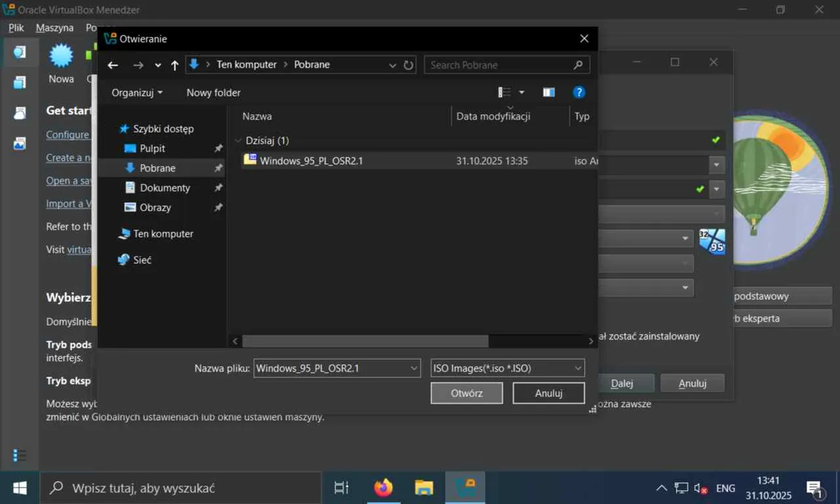Click the top globe icon in VirtualBox sidebar
This screenshot has width=840, height=504.
tap(20, 52)
